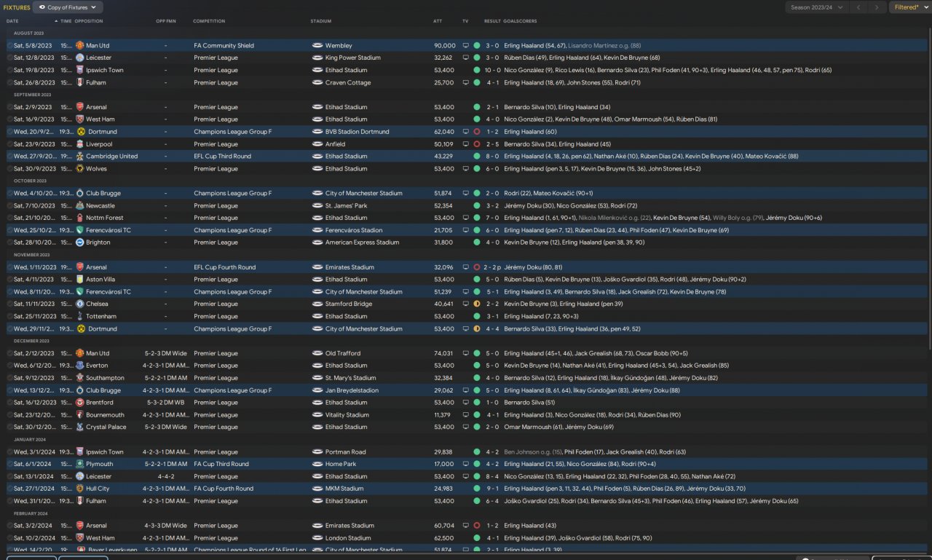Click the Wolves club badge
Viewport: 932px width, 560px height.
pyautogui.click(x=80, y=169)
